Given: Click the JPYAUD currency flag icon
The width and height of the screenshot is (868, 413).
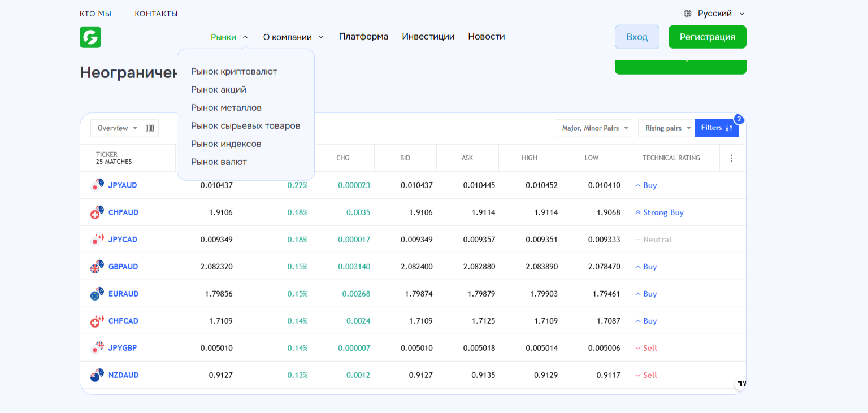Looking at the screenshot, I should pyautogui.click(x=97, y=185).
